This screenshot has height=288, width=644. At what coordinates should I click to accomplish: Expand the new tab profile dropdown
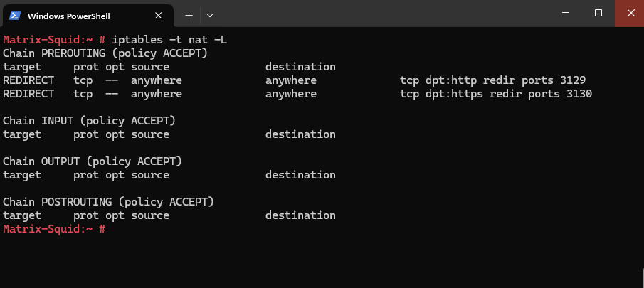210,16
